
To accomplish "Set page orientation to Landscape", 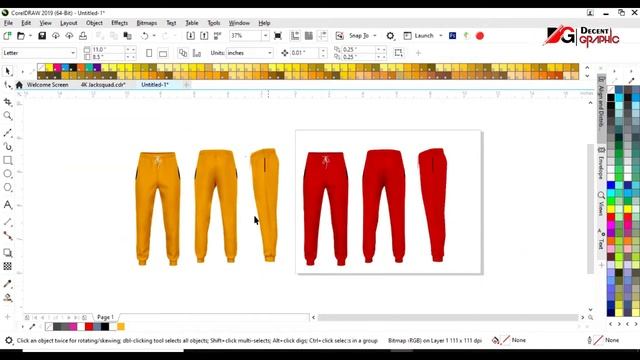I will pos(163,53).
